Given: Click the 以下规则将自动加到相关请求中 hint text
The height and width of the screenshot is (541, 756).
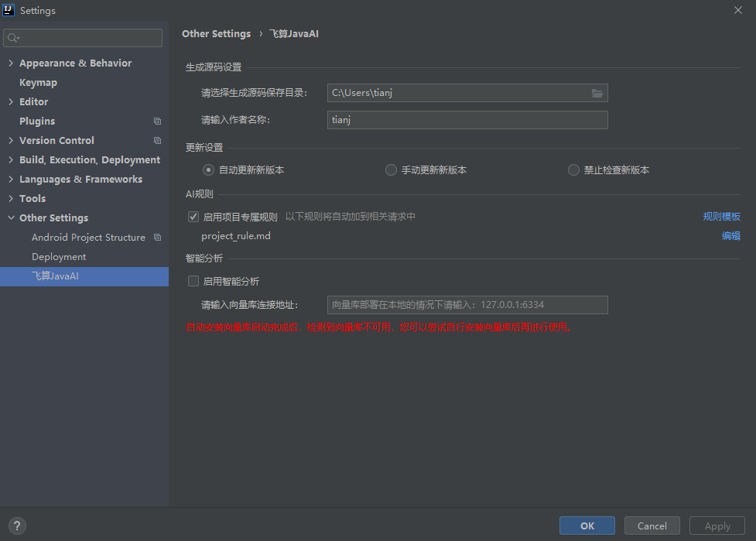Looking at the screenshot, I should 350,217.
